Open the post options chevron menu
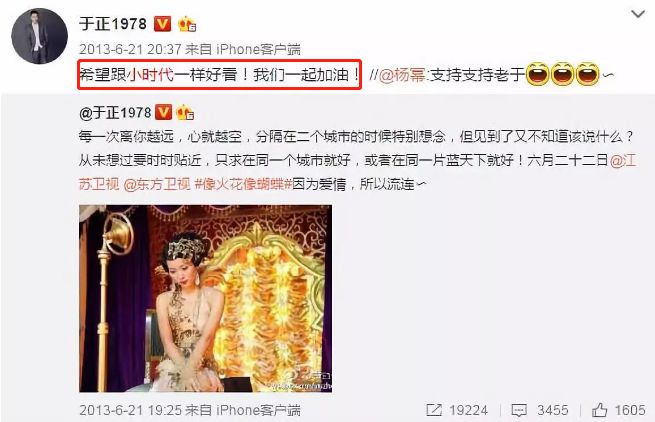Image resolution: width=655 pixels, height=422 pixels. 637,15
